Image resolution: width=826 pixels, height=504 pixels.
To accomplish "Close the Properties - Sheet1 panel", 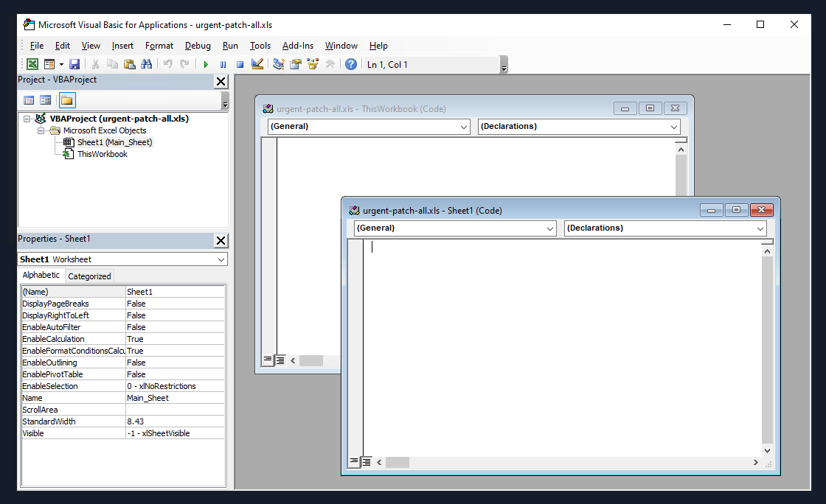I will [x=221, y=240].
